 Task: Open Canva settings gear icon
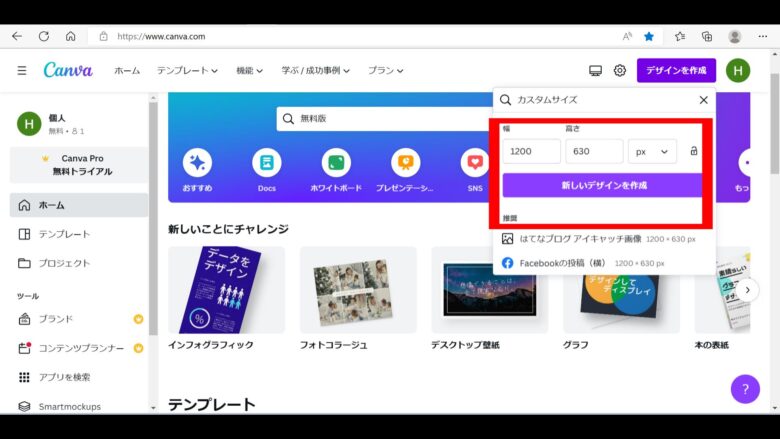(620, 71)
